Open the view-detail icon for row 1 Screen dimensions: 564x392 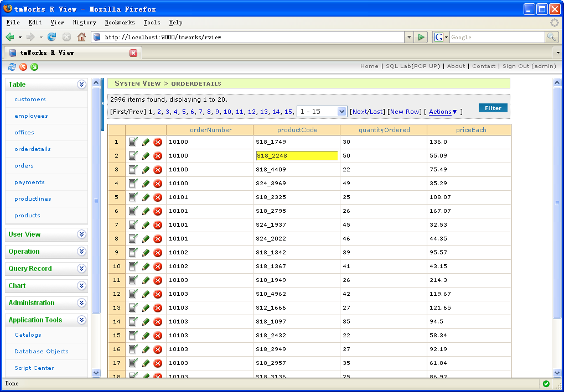133,142
